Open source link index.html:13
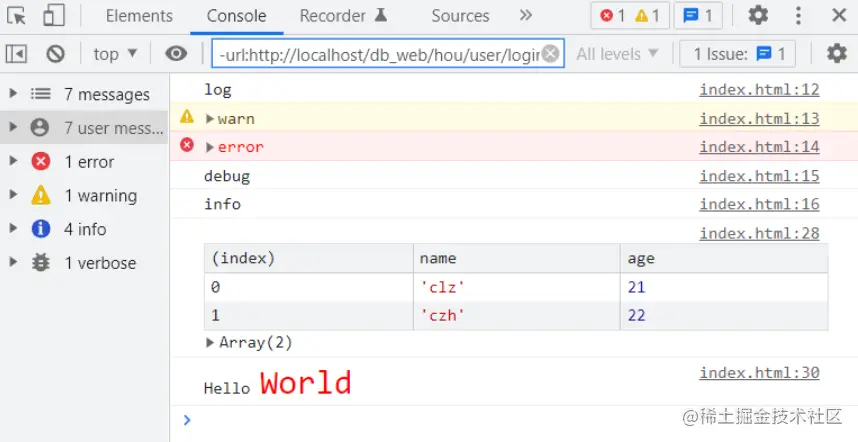 tap(760, 119)
